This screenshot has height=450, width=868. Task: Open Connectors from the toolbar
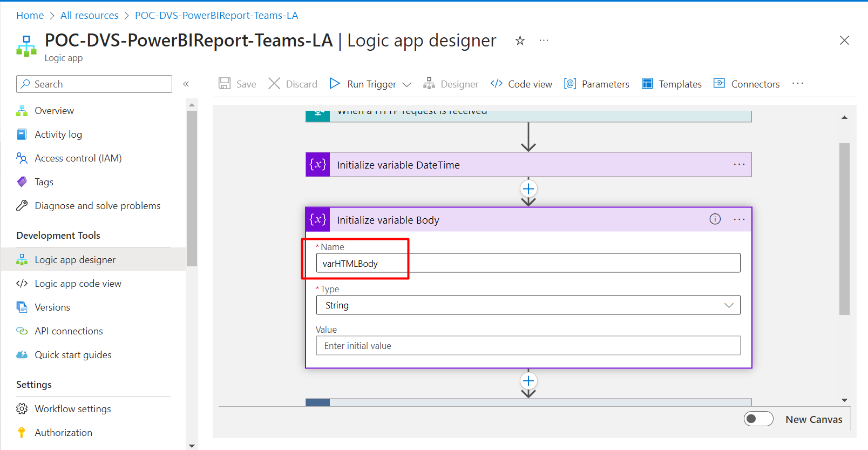(x=747, y=84)
